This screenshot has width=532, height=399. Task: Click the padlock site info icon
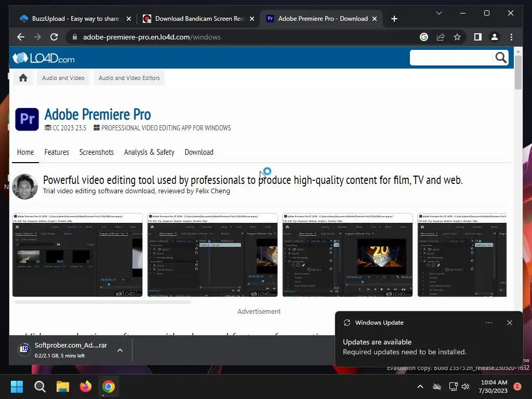[75, 37]
